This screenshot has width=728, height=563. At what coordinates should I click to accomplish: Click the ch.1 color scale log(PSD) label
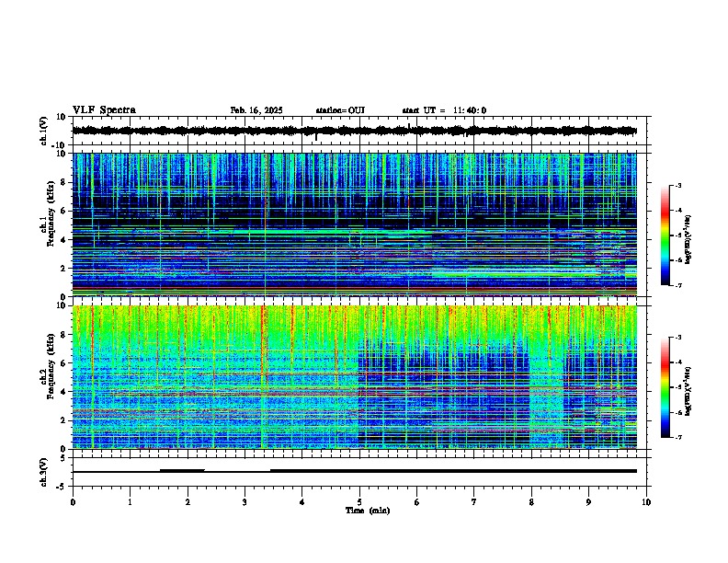[688, 239]
